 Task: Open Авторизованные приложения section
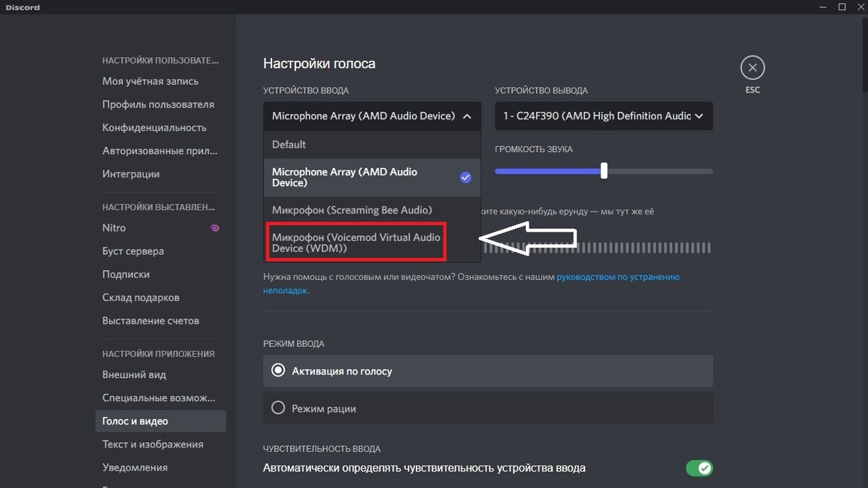pos(161,151)
